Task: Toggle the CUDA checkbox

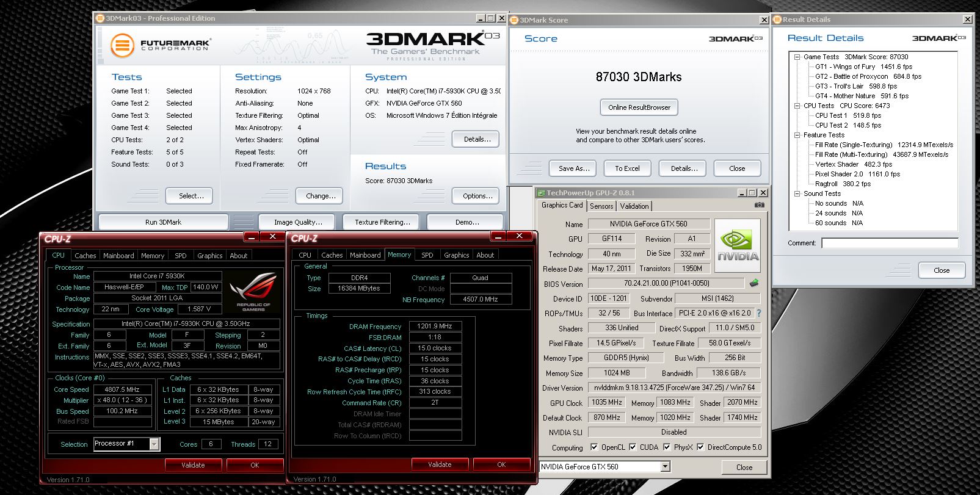Action: (x=633, y=447)
